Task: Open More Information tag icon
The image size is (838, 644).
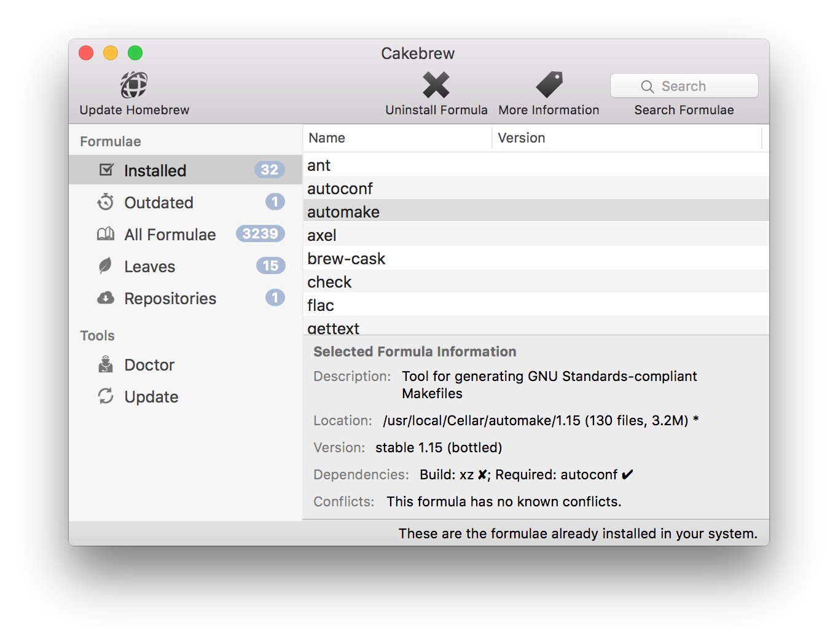Action: pos(549,85)
